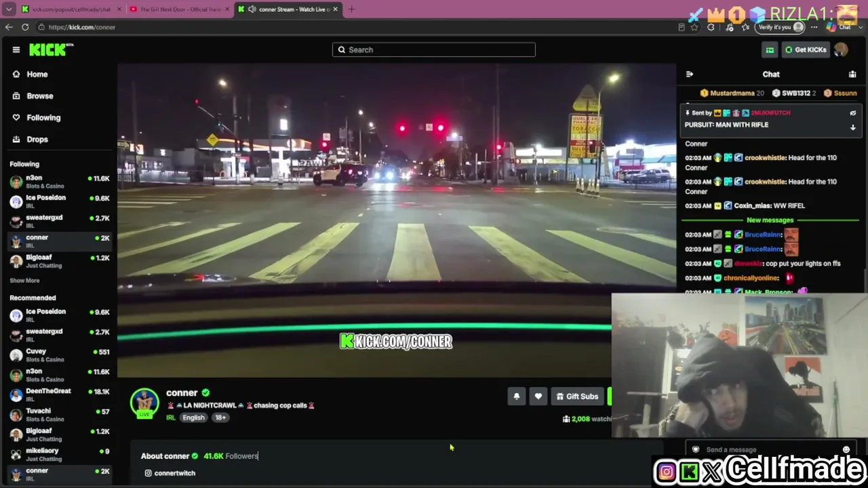Click the Send a message chat input
Viewport: 868px width, 488px height.
(770, 449)
